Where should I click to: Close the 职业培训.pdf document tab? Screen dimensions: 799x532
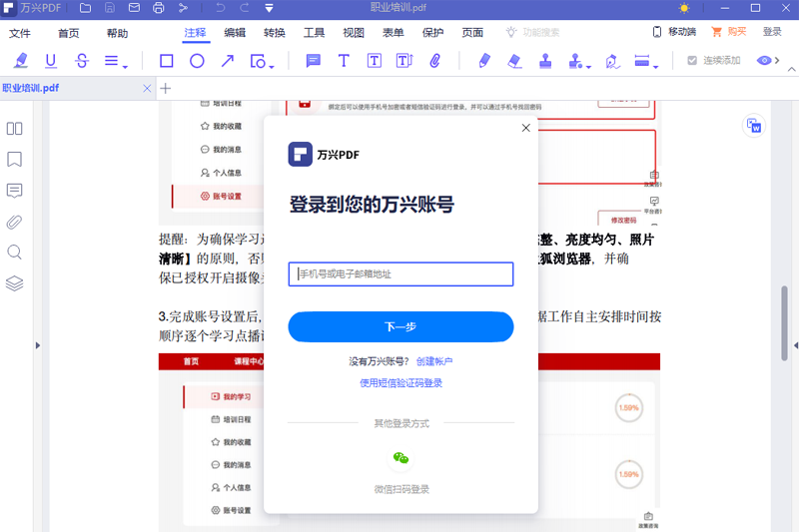[147, 89]
